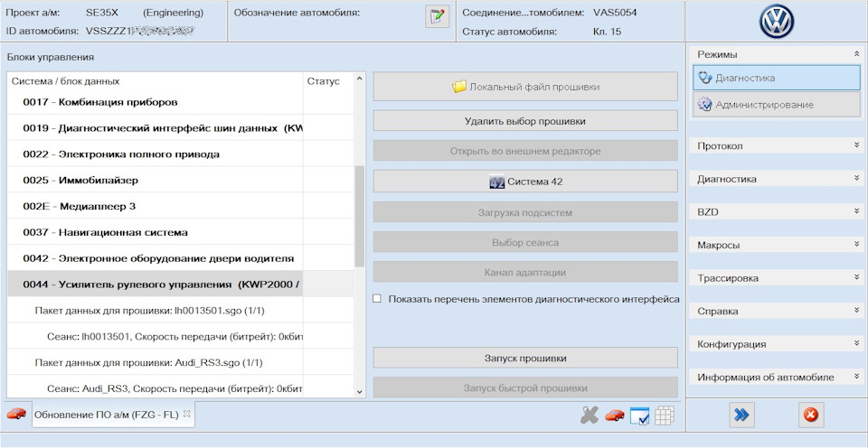Click Загрузка подсистем button
868x448 pixels.
click(525, 212)
